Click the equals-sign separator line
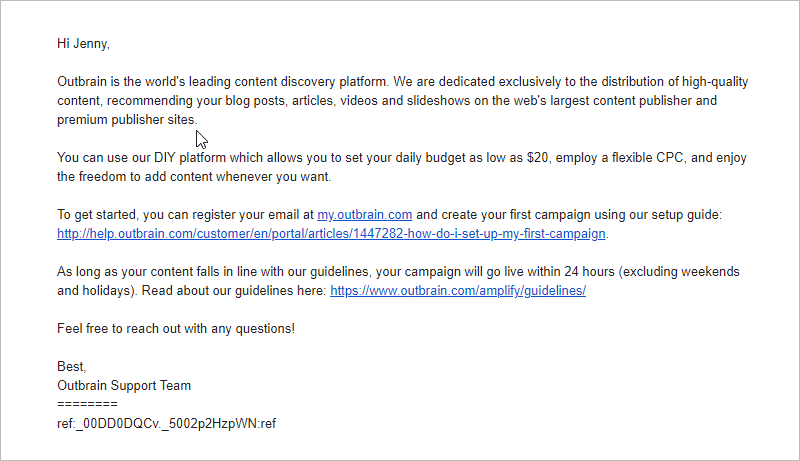Screen dimensions: 800x461 tap(87, 404)
